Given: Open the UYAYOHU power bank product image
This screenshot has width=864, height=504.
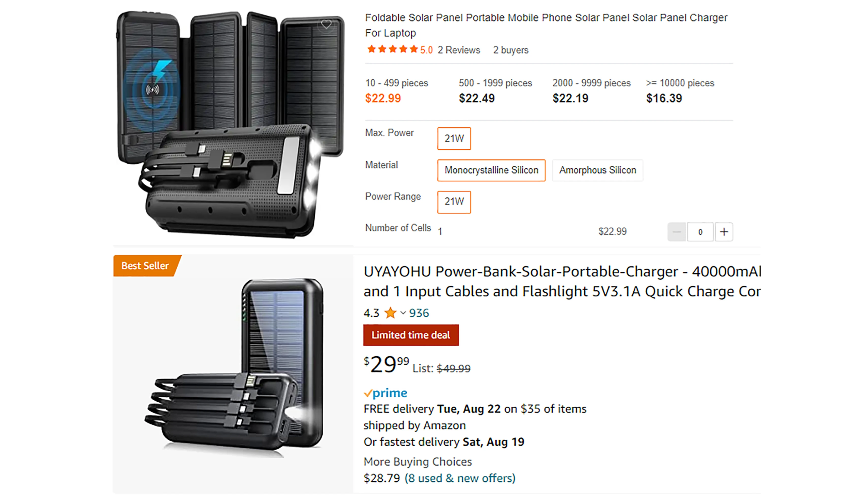Looking at the screenshot, I should 233,374.
